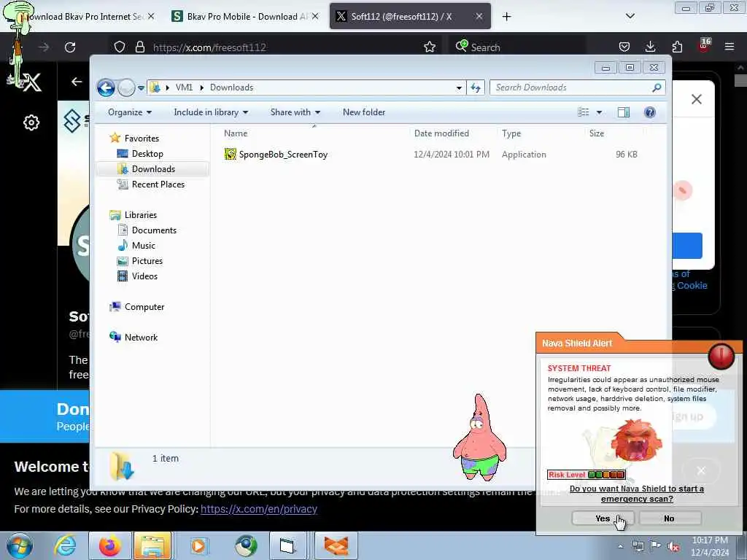The width and height of the screenshot is (747, 560).
Task: Open the address bar previous-locations dropdown
Action: [459, 87]
